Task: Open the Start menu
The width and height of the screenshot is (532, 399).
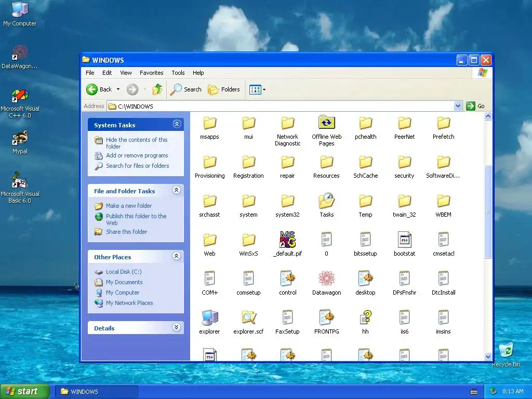Action: coord(25,392)
